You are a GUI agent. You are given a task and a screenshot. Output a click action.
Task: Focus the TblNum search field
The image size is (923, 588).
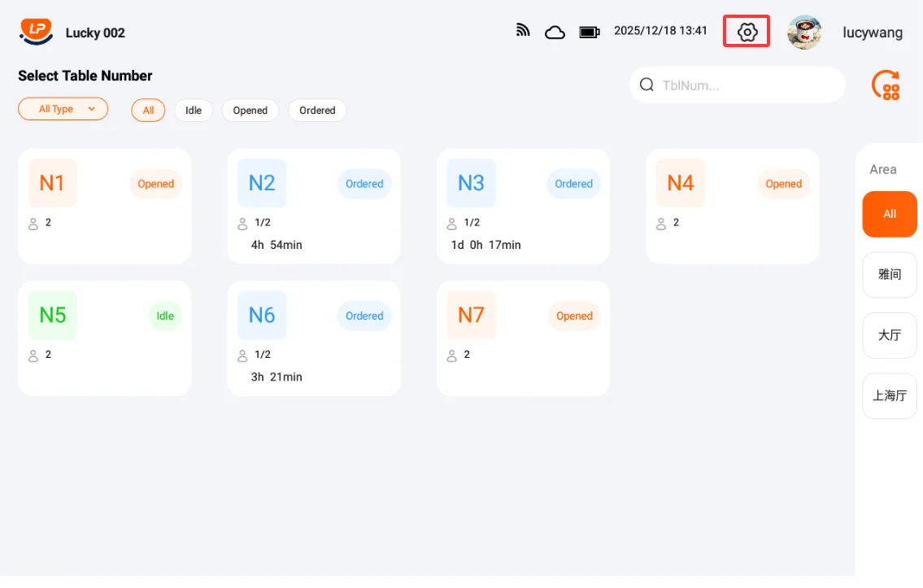[x=737, y=85]
